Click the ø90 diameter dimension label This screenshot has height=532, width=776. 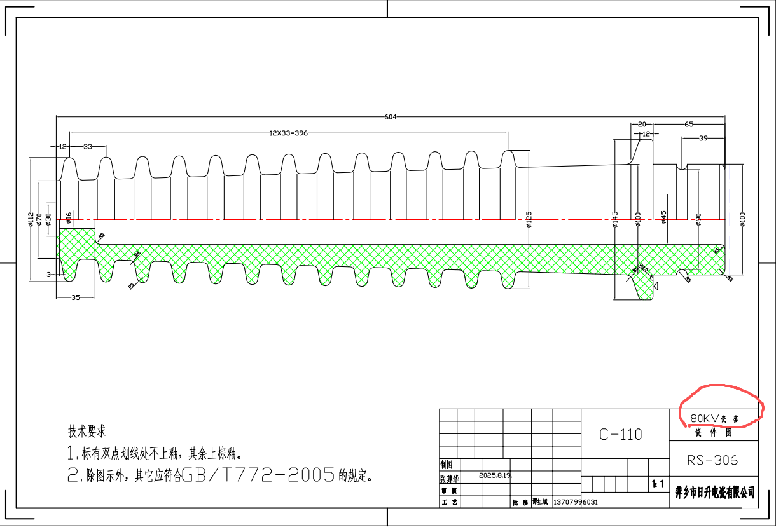[x=698, y=219]
